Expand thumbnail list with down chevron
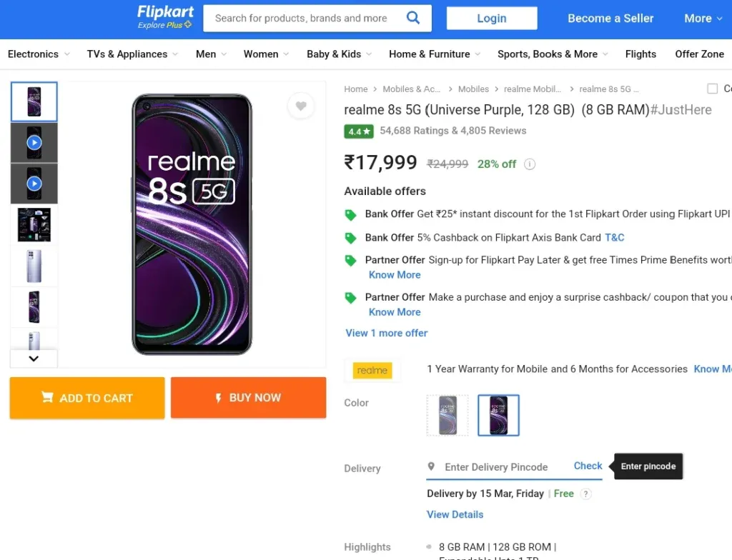Viewport: 732px width, 560px height. [34, 359]
